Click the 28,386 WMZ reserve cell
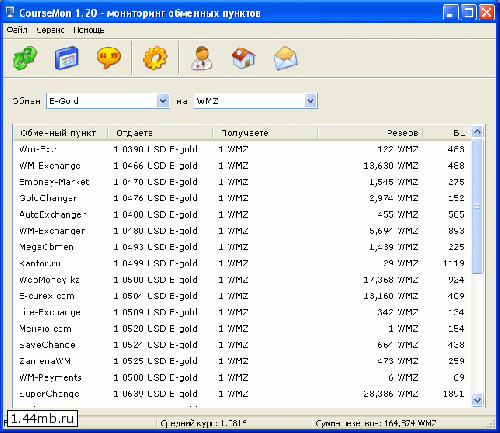The image size is (500, 433). (391, 394)
